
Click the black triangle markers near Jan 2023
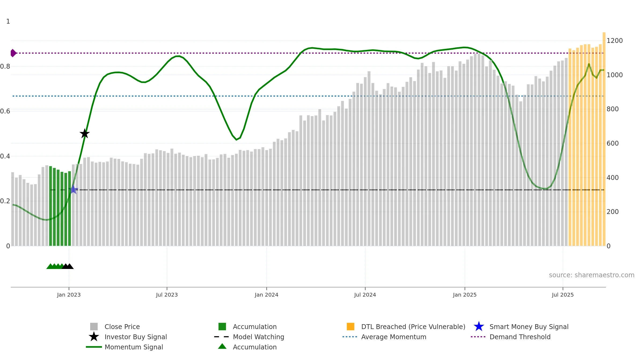point(68,266)
